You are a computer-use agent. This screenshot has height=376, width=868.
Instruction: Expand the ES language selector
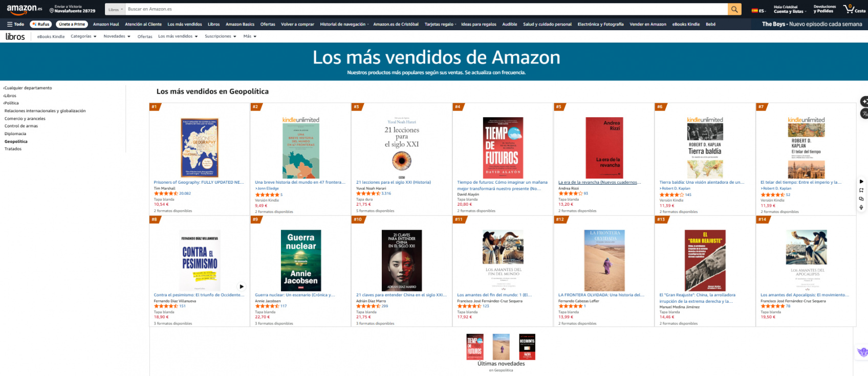tap(758, 10)
